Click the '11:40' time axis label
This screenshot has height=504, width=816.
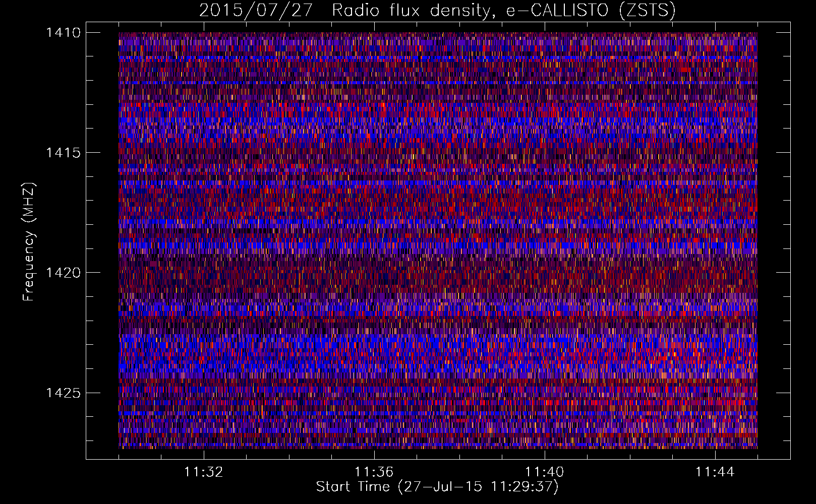[545, 472]
